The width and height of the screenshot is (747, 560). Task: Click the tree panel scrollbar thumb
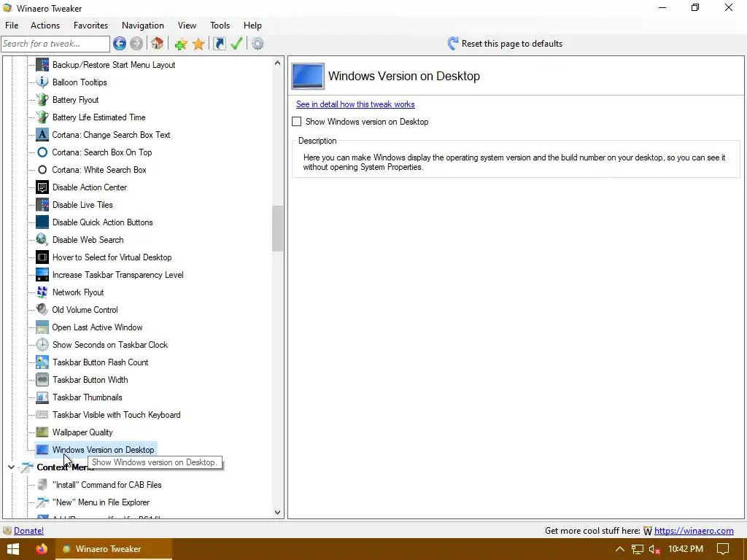(278, 228)
